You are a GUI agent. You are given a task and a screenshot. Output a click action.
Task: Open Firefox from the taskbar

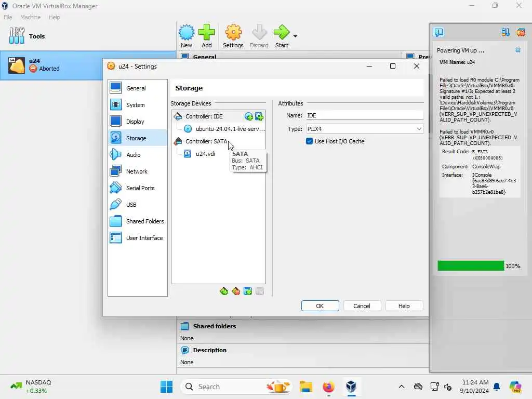(x=328, y=387)
